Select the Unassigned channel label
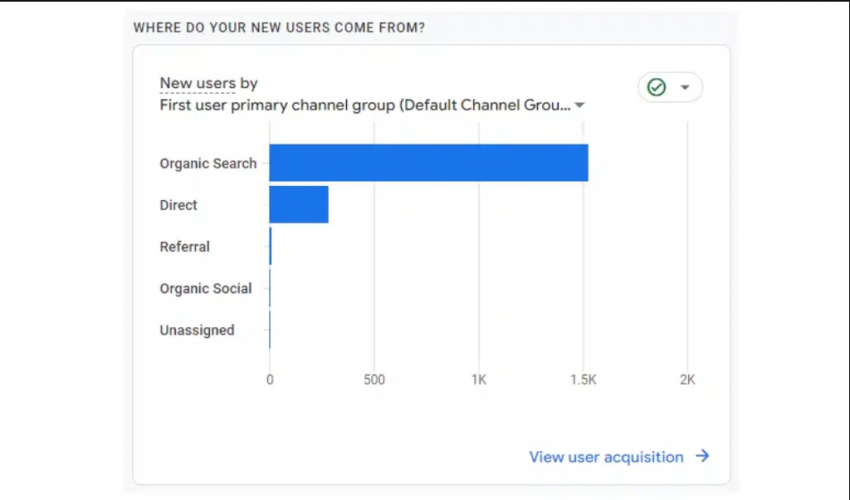The image size is (850, 500). pyautogui.click(x=197, y=330)
